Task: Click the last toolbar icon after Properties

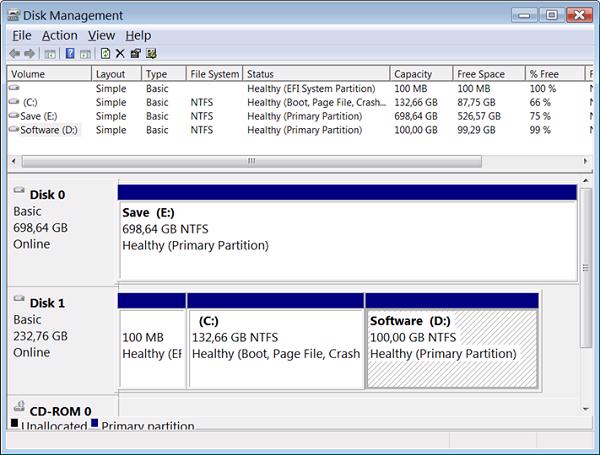Action: click(151, 53)
